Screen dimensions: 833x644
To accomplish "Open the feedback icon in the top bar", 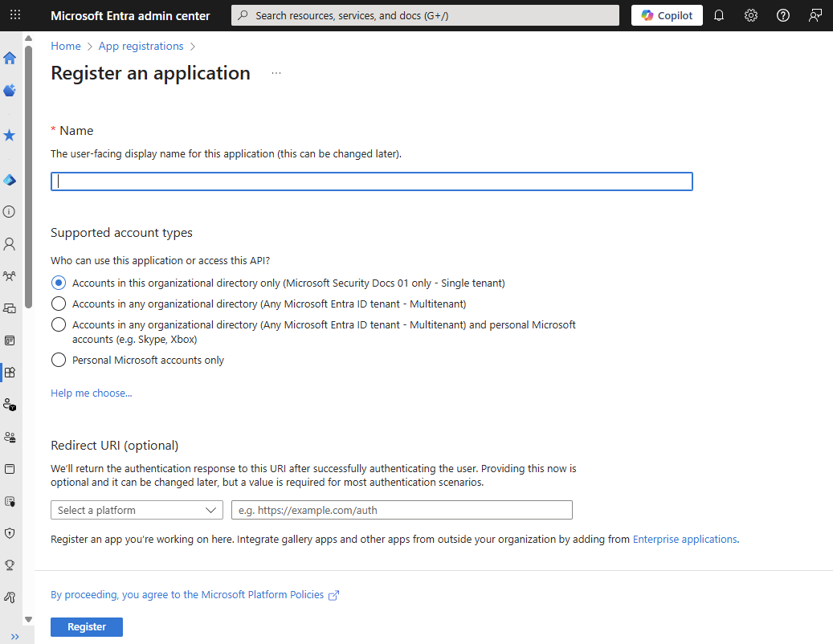I will click(815, 14).
